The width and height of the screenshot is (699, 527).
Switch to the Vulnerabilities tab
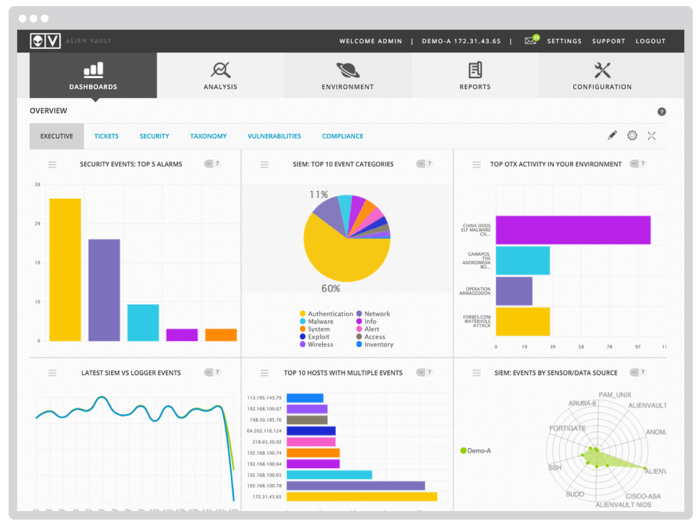tap(274, 136)
